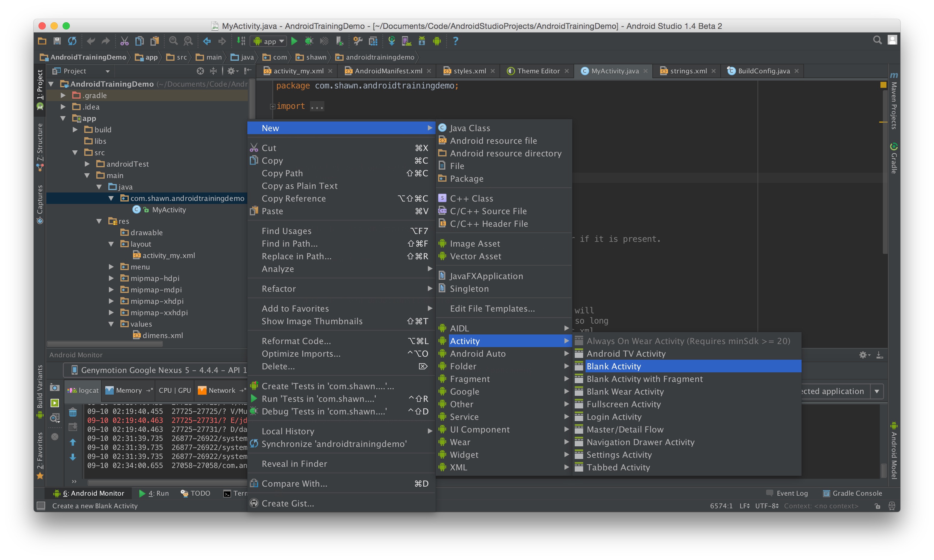Click the screen record icon in Android Monitor
934x560 pixels.
click(x=55, y=403)
